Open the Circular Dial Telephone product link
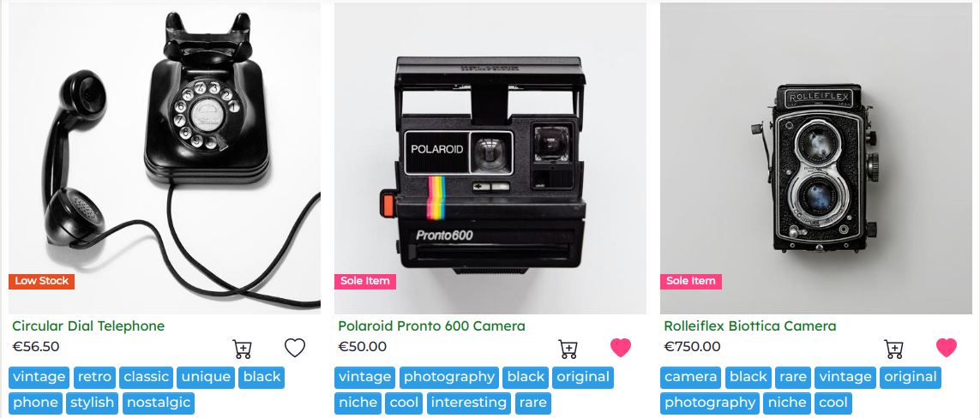Screen dimensions: 980x418 pyautogui.click(x=88, y=325)
